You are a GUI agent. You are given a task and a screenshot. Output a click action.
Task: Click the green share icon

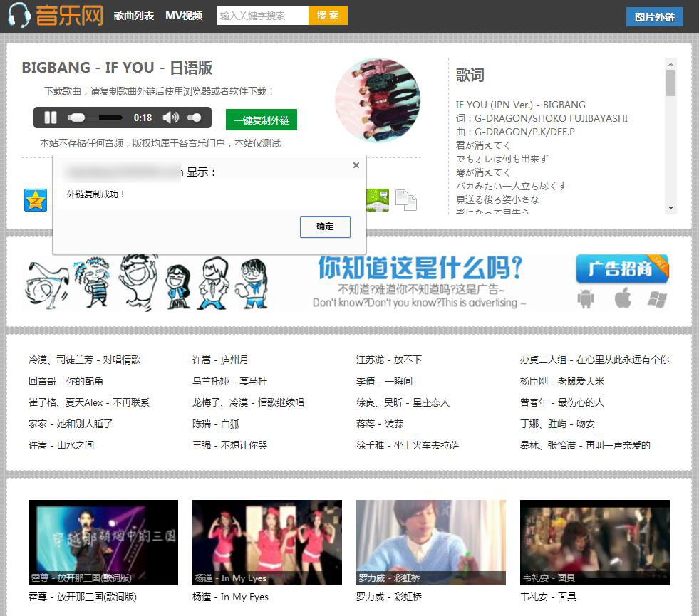(x=378, y=200)
